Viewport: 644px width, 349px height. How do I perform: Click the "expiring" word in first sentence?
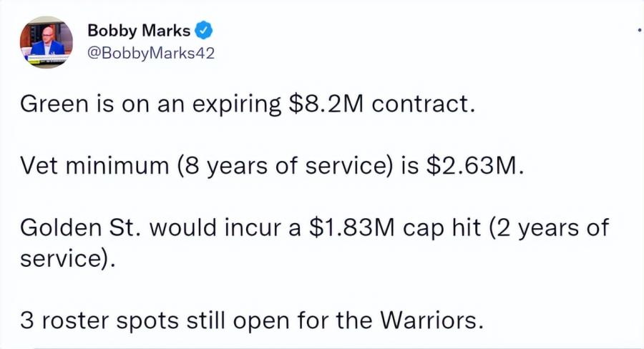click(x=237, y=104)
